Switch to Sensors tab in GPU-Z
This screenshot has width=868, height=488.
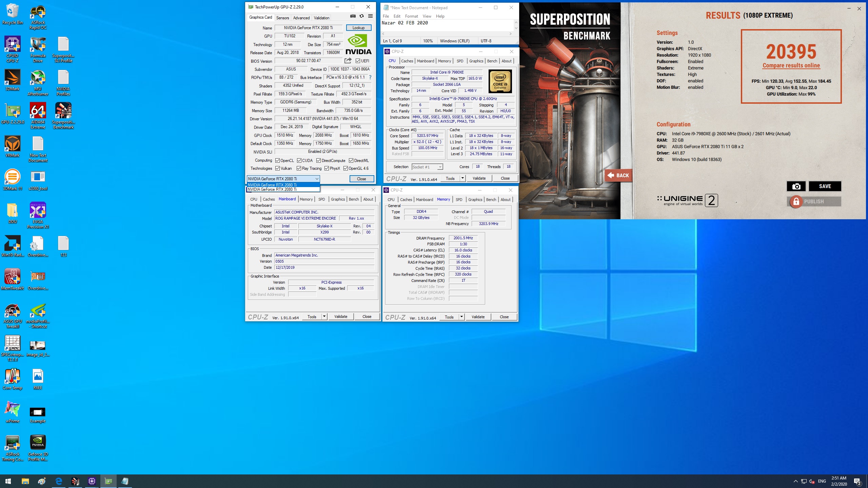click(x=282, y=18)
